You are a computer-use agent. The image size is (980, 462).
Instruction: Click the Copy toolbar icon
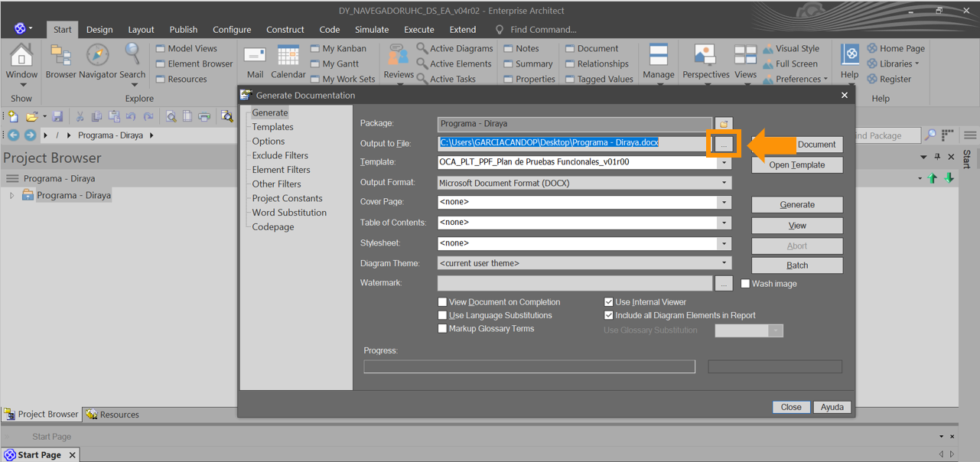[96, 116]
